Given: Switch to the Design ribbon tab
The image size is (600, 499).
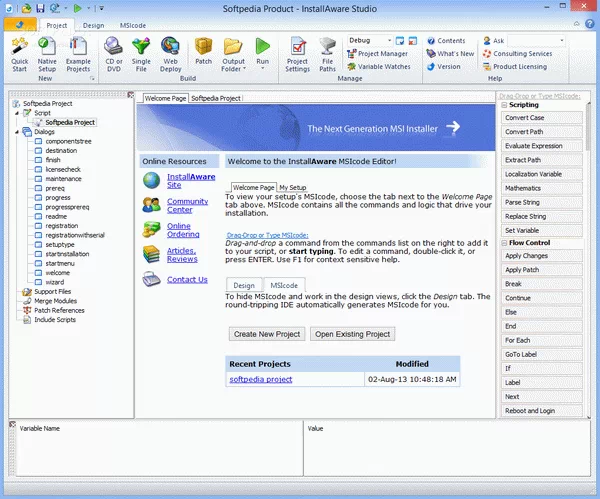Looking at the screenshot, I should pos(93,23).
